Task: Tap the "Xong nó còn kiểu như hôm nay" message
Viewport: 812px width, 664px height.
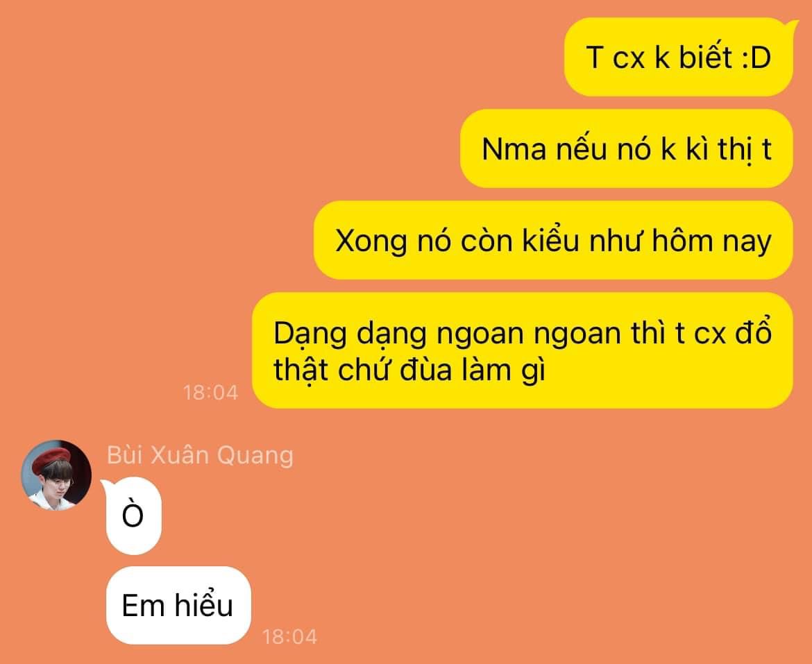Action: [554, 240]
